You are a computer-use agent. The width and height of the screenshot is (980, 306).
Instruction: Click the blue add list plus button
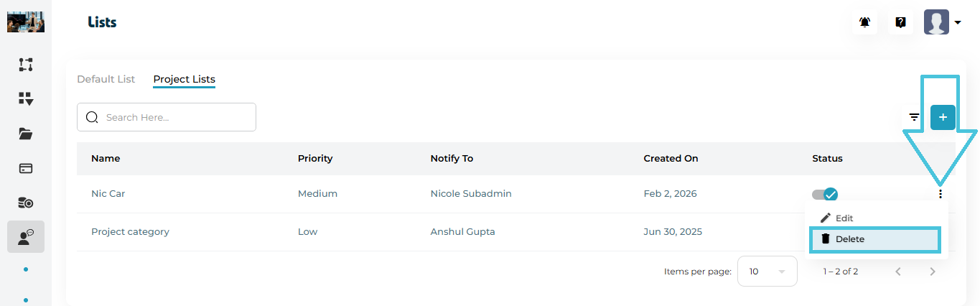(x=943, y=117)
